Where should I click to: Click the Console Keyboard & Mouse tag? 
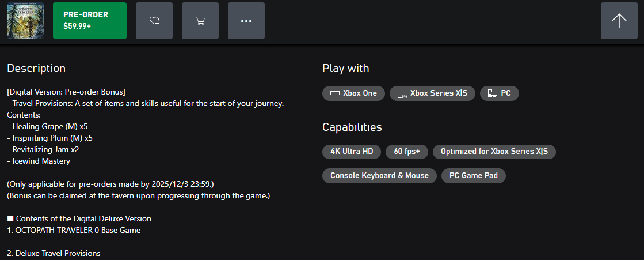(379, 175)
